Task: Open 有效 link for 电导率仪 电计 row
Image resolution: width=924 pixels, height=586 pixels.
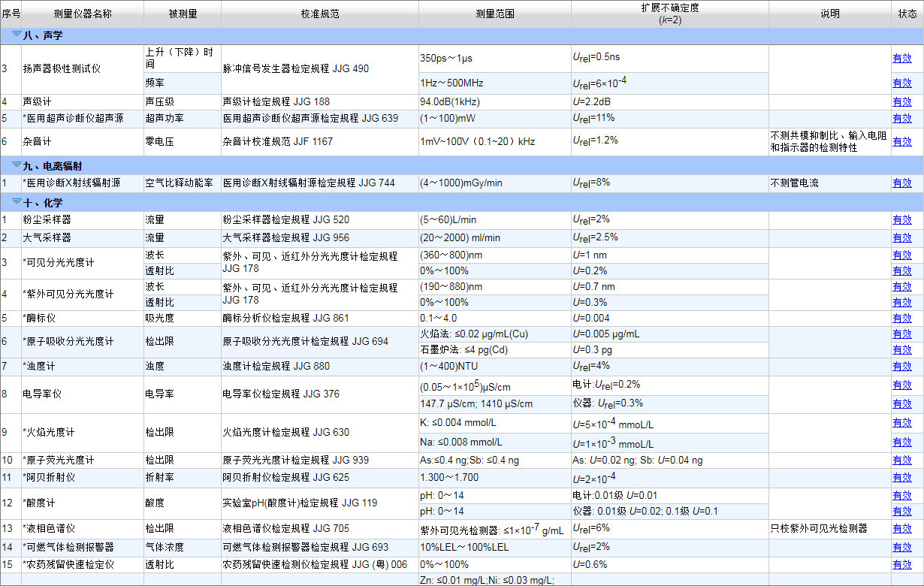Action: (x=901, y=385)
